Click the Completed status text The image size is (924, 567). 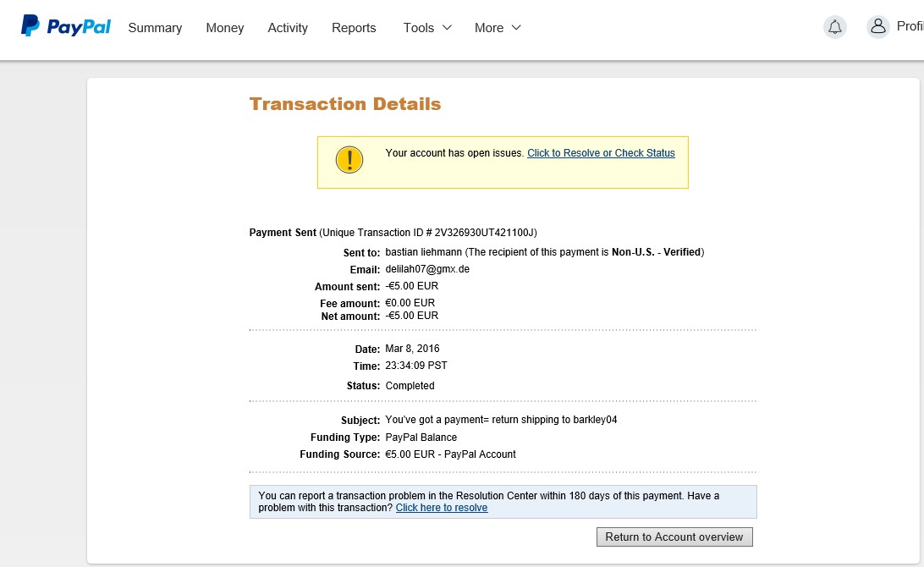pyautogui.click(x=410, y=385)
